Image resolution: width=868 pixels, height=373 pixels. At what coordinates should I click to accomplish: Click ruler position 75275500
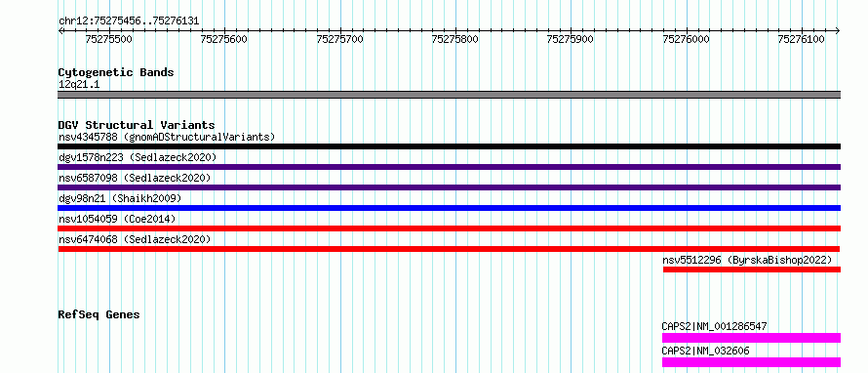click(x=109, y=39)
